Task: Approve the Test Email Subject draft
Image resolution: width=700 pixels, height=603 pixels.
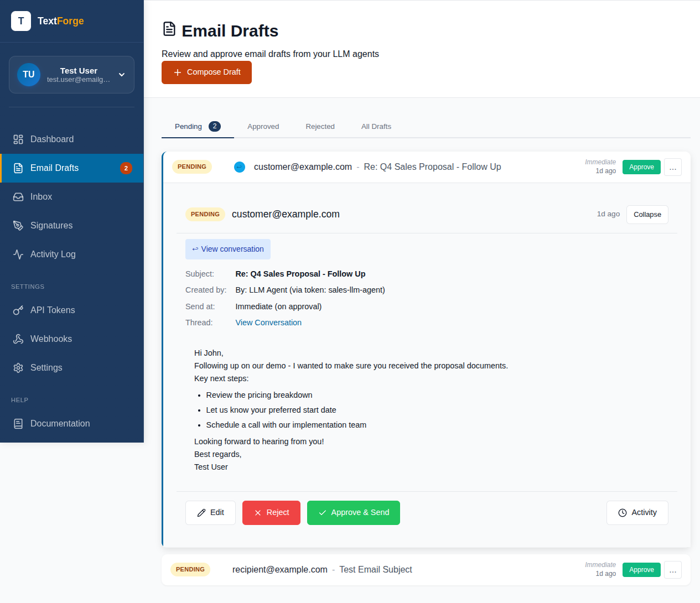Action: pyautogui.click(x=641, y=570)
